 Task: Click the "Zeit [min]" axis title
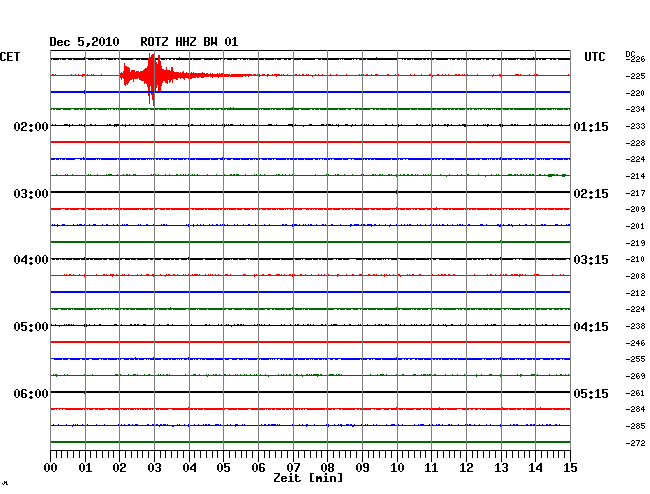[x=308, y=478]
